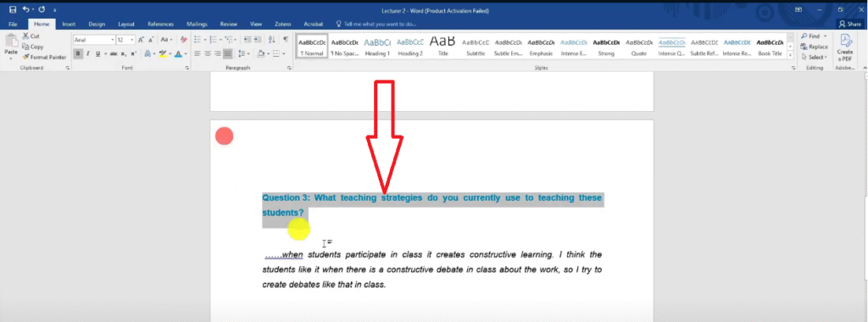
Task: Sort the selected paragraphs
Action: [x=272, y=40]
